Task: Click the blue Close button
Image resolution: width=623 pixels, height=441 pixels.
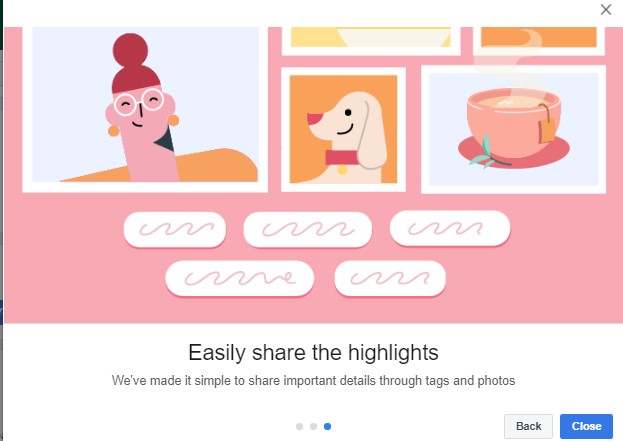Action: [x=586, y=426]
